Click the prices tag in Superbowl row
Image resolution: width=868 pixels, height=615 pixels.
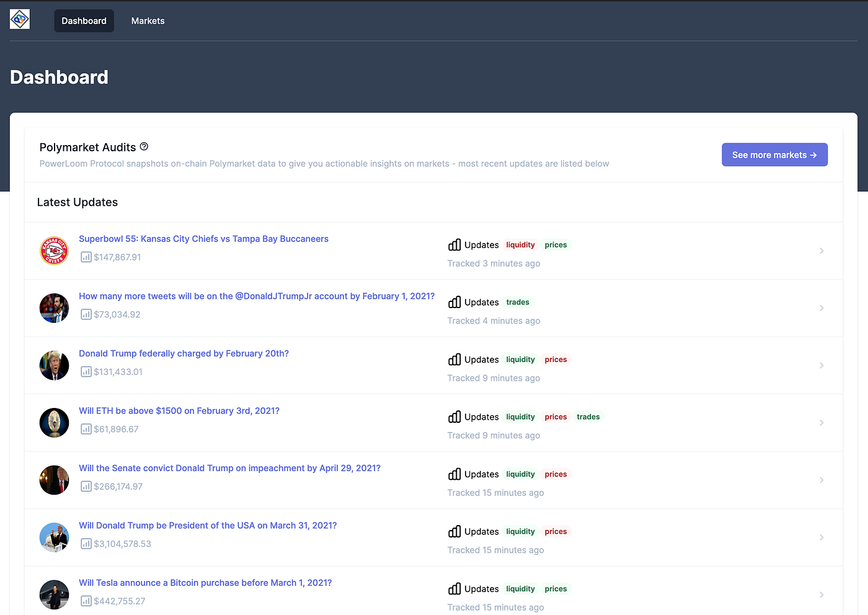[556, 245]
